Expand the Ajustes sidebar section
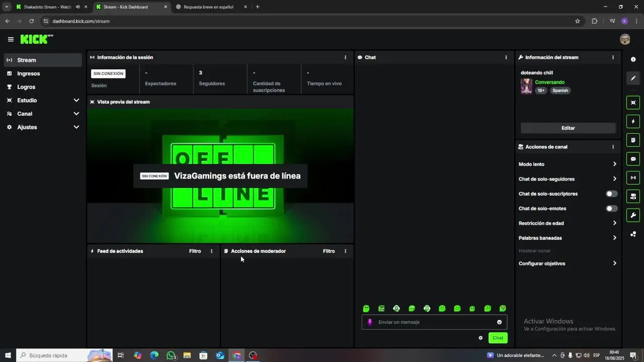This screenshot has height=362, width=644. (x=76, y=127)
